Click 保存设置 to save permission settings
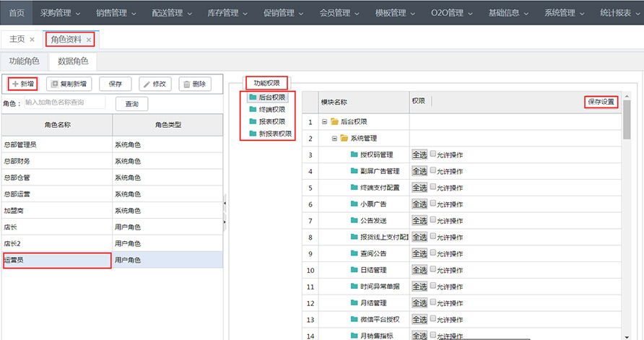 click(x=601, y=102)
